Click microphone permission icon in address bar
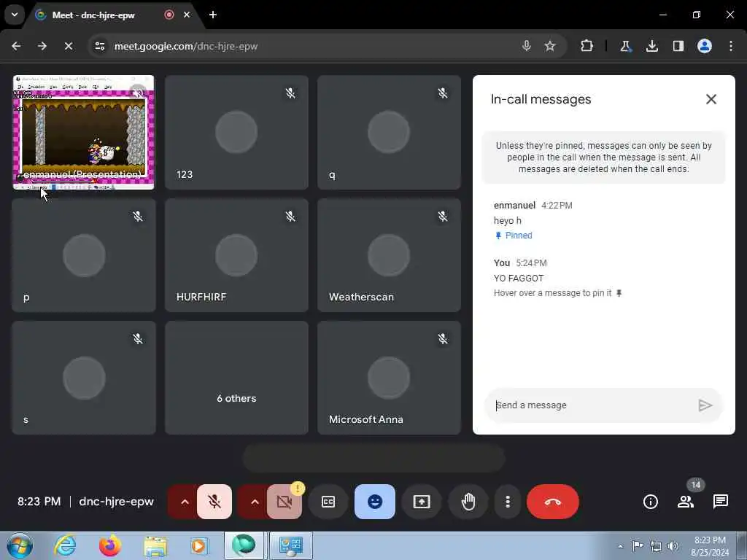Screen dimensions: 747x560 pyautogui.click(x=526, y=46)
